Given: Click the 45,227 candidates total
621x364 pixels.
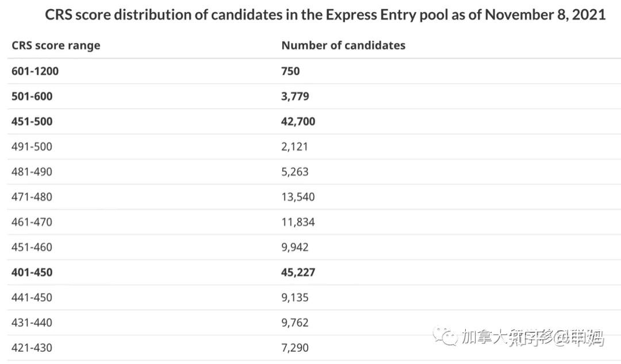Looking at the screenshot, I should pyautogui.click(x=298, y=273).
